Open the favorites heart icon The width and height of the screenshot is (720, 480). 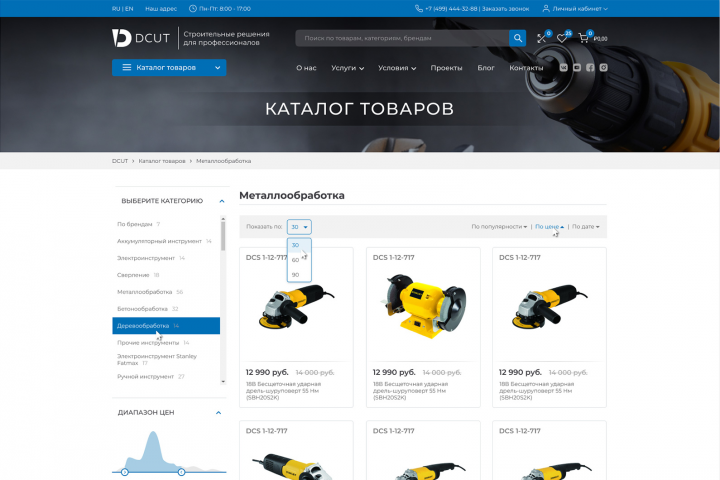click(562, 39)
